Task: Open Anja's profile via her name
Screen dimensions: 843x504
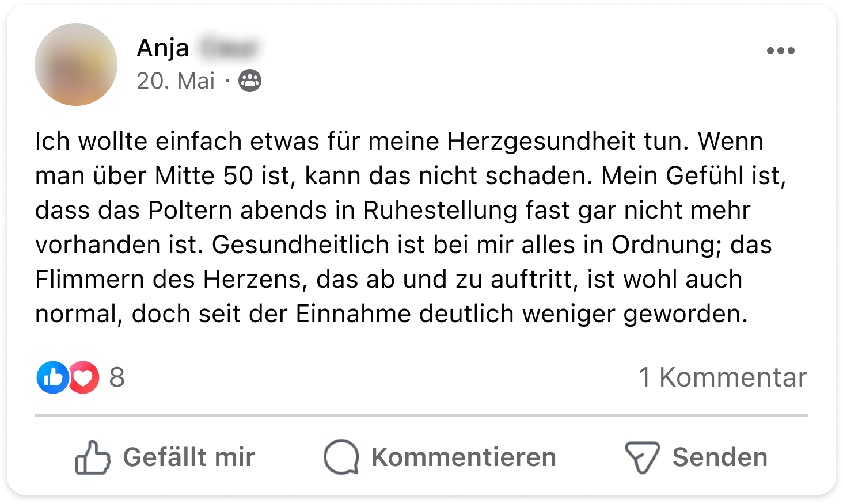Action: pyautogui.click(x=163, y=48)
